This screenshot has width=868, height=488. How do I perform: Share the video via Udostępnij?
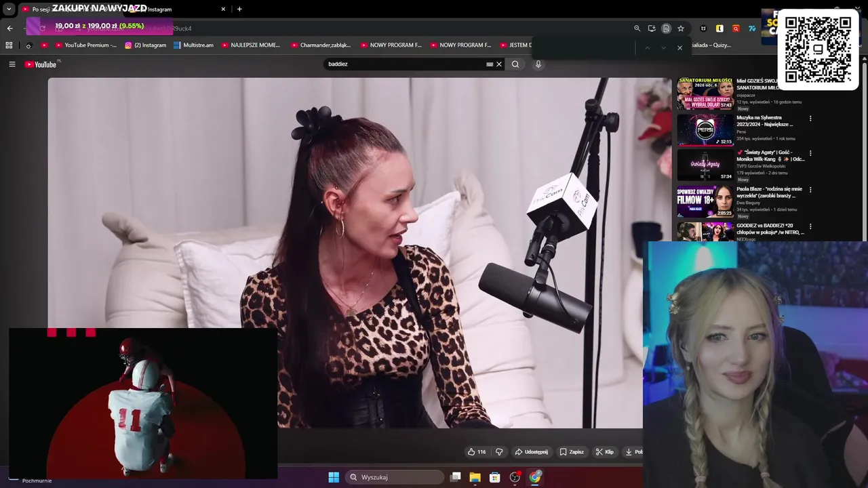click(531, 452)
